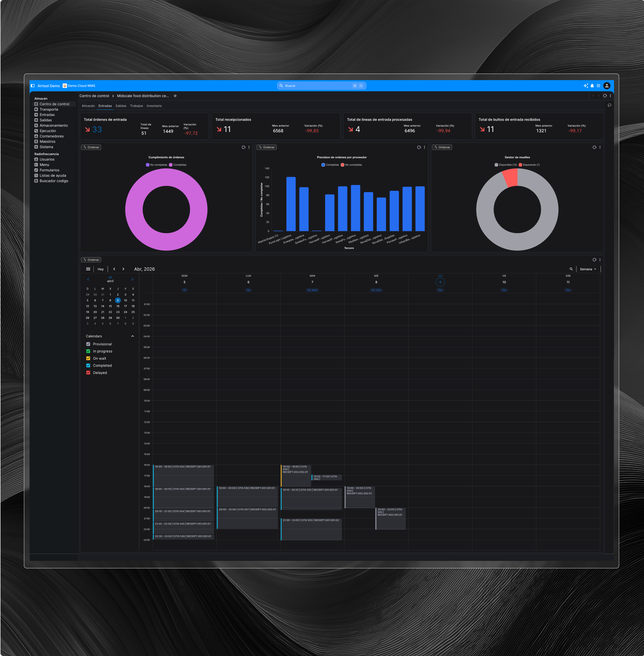Disable the Delayed calendar checkbox

point(88,373)
